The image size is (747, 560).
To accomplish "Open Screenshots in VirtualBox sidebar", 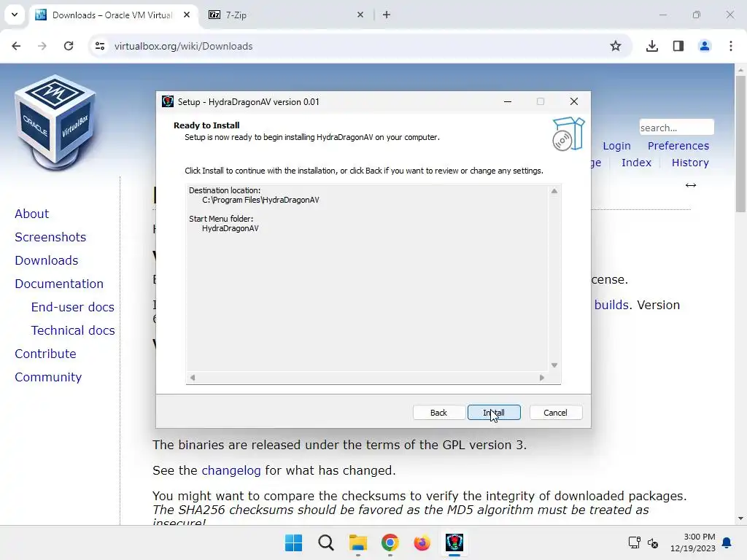I will (50, 237).
